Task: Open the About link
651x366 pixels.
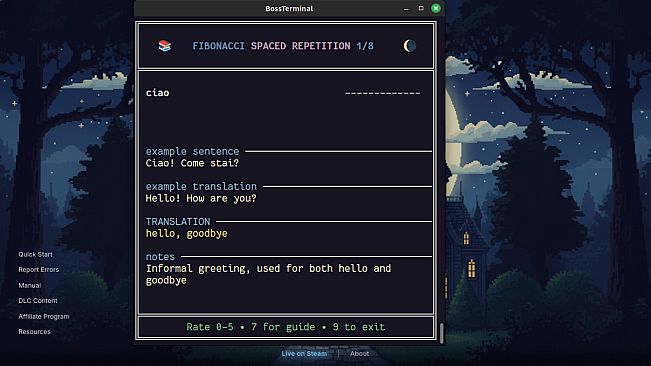Action: [x=360, y=354]
